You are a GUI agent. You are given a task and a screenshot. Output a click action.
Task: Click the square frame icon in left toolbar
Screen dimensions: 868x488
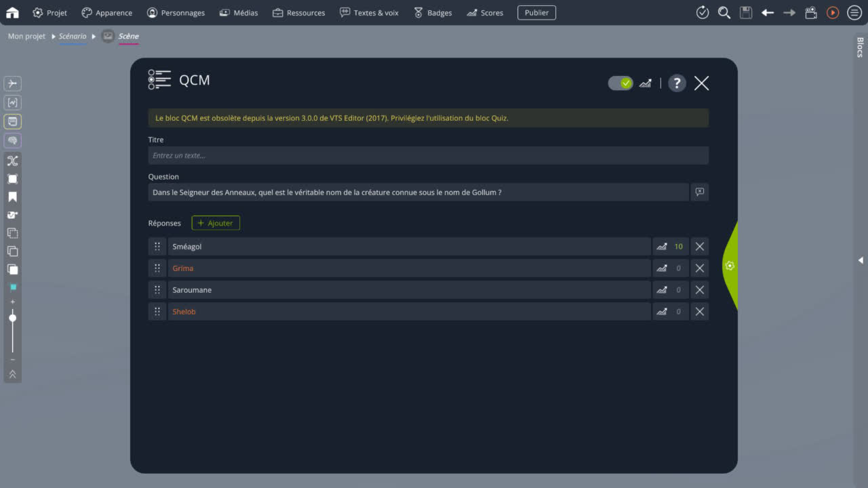coord(12,179)
